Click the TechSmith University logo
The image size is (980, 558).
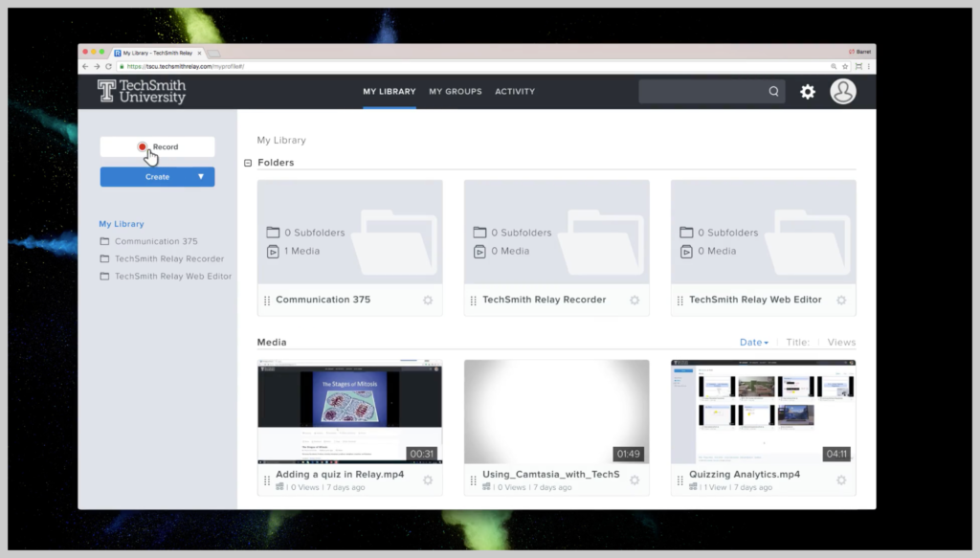point(142,91)
